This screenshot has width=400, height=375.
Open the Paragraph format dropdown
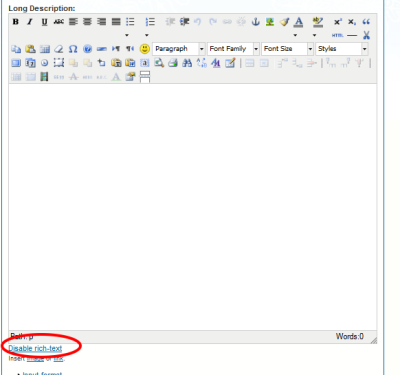tap(179, 49)
